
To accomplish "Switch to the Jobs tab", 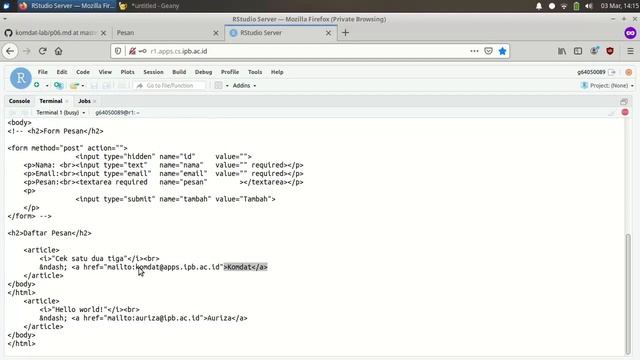I will point(84,101).
